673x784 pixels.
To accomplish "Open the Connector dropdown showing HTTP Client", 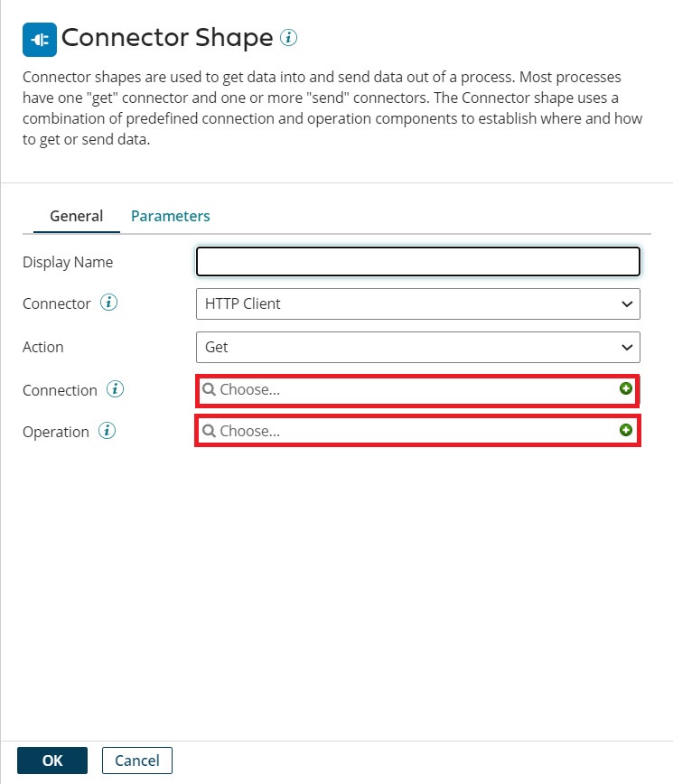I will point(418,303).
